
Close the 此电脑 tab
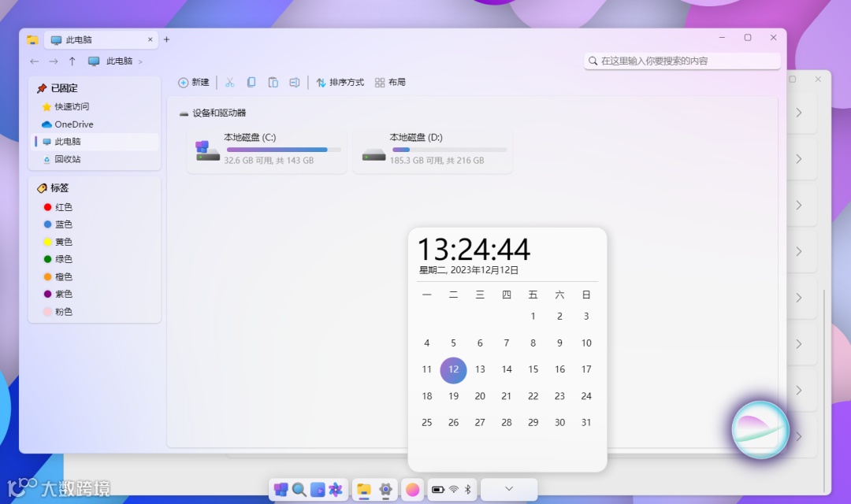(x=151, y=39)
